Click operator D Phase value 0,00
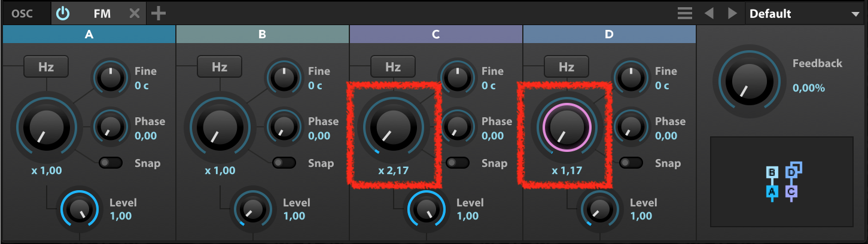This screenshot has width=868, height=244. pos(666,136)
